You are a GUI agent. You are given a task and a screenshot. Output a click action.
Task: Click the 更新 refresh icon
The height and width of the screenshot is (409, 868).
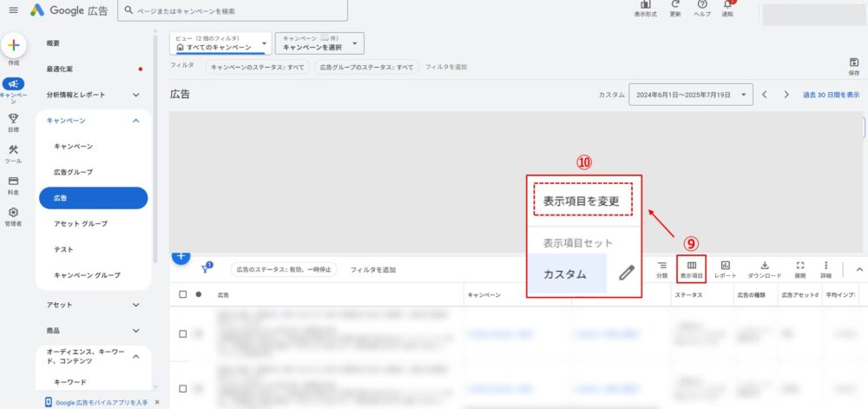pyautogui.click(x=674, y=8)
